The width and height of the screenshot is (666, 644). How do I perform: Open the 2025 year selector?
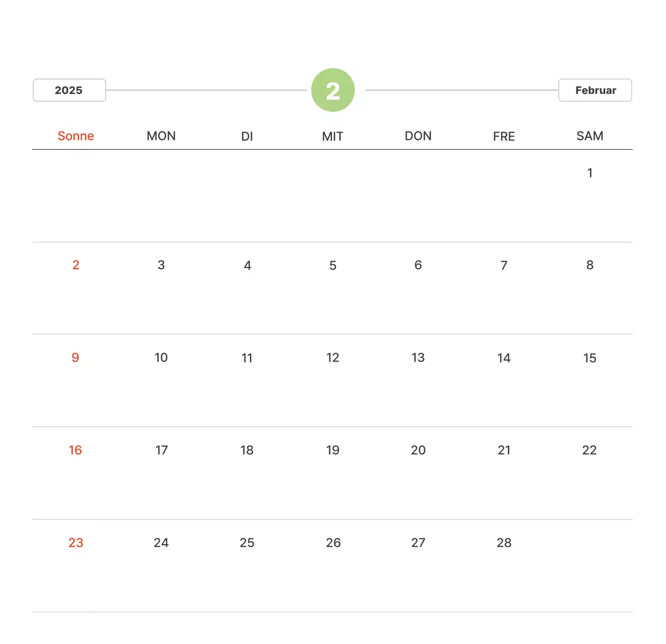pos(69,91)
